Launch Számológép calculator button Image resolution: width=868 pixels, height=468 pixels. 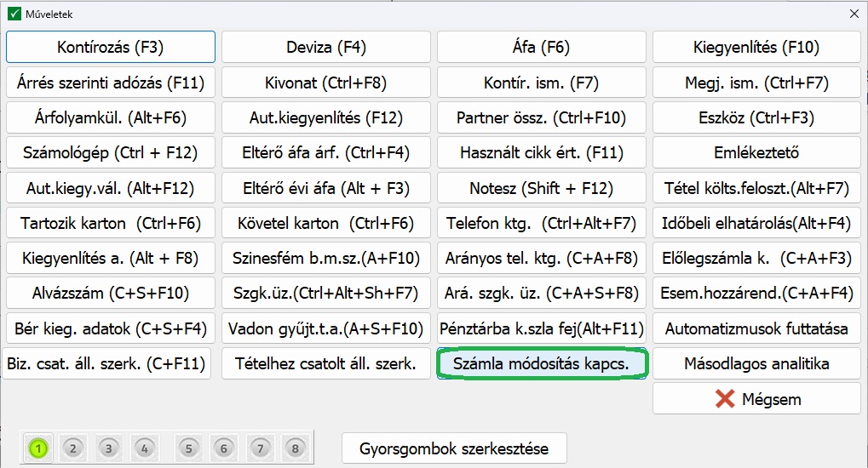point(111,153)
